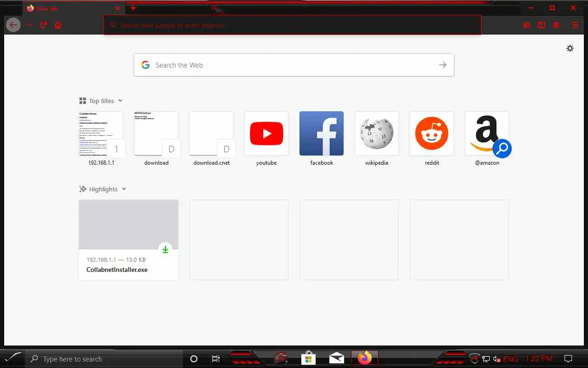
Task: Open the network icon in system tray
Action: coord(486,359)
